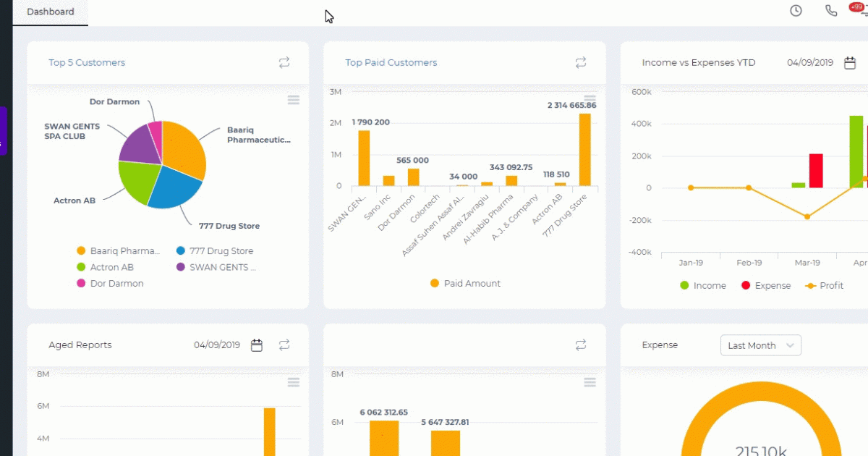Switch to the Dashboard tab
Viewport: 868px width, 456px height.
(x=51, y=12)
